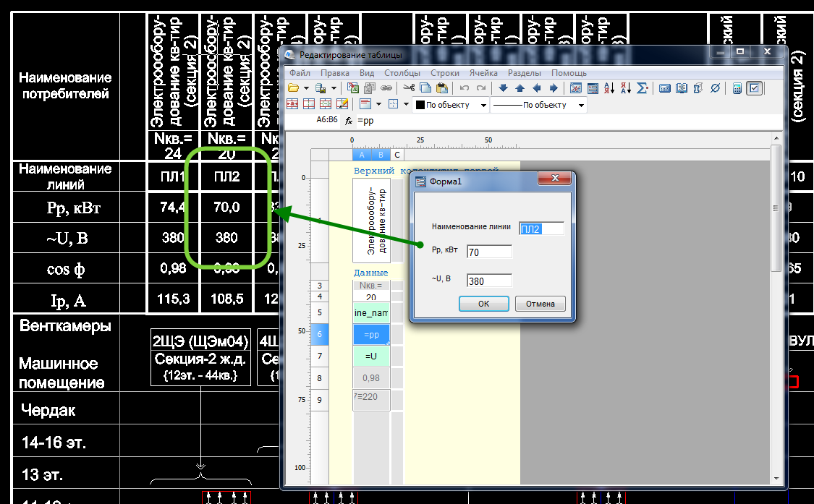This screenshot has height=504, width=814.
Task: Click the Undo arrow icon
Action: pyautogui.click(x=465, y=88)
